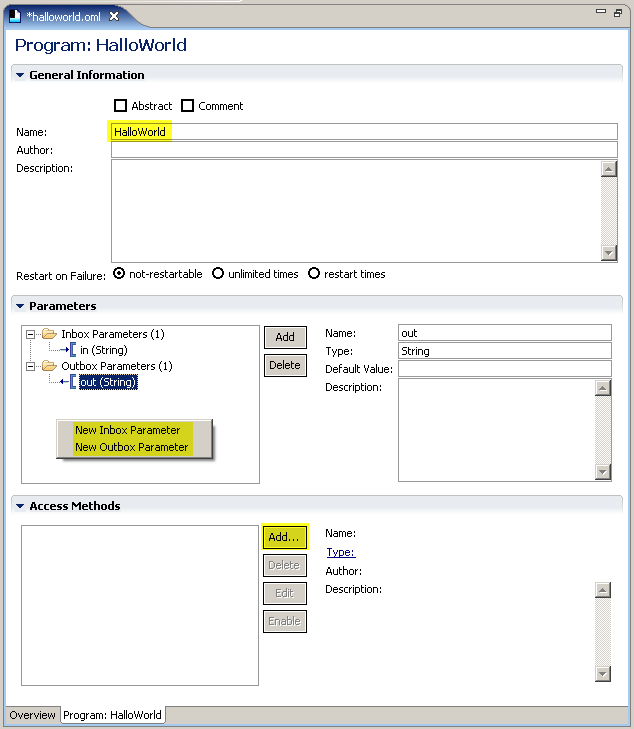Close the halloworld.oml editor tab
The height and width of the screenshot is (729, 634).
pos(114,16)
